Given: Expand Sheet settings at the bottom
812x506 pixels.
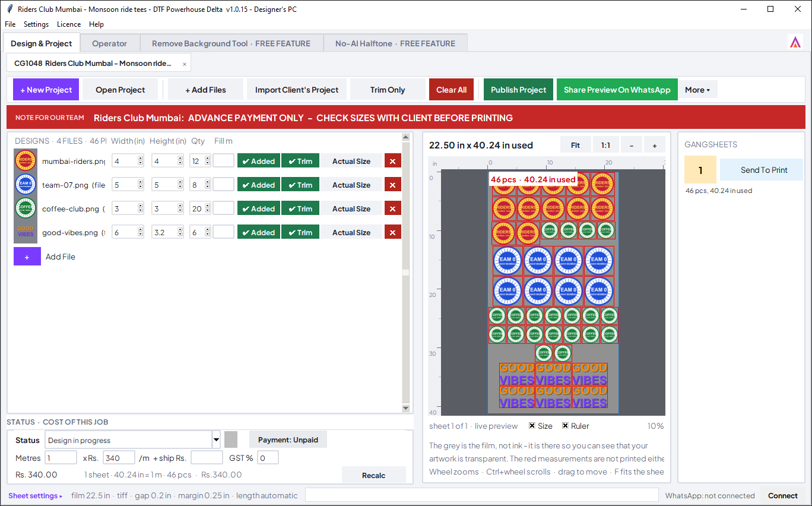Looking at the screenshot, I should (x=35, y=496).
